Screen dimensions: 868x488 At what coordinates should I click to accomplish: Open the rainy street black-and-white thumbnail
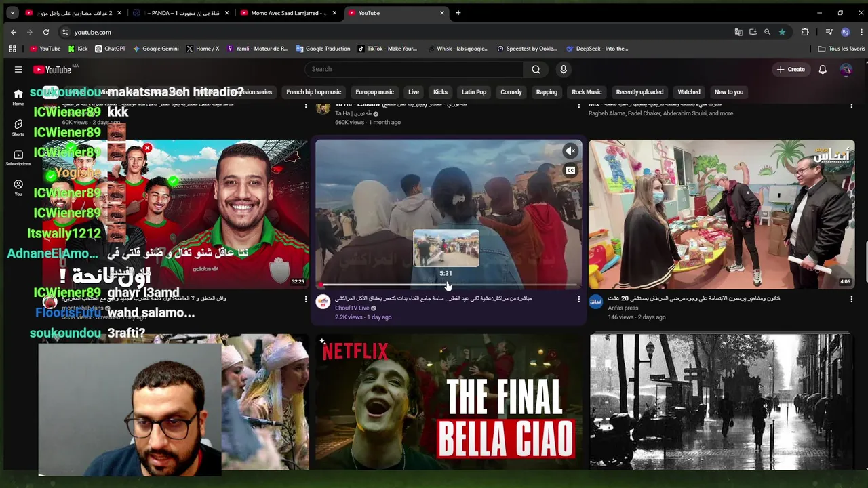[722, 401]
